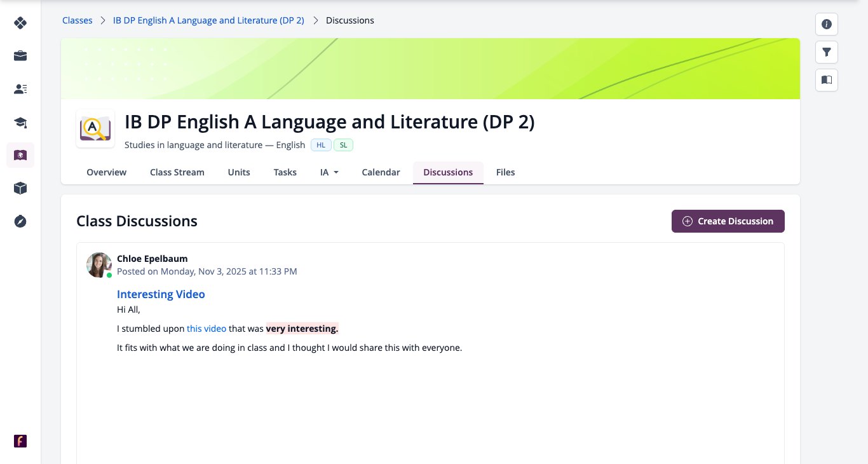Open the graduation cap icon in sidebar

[x=20, y=123]
